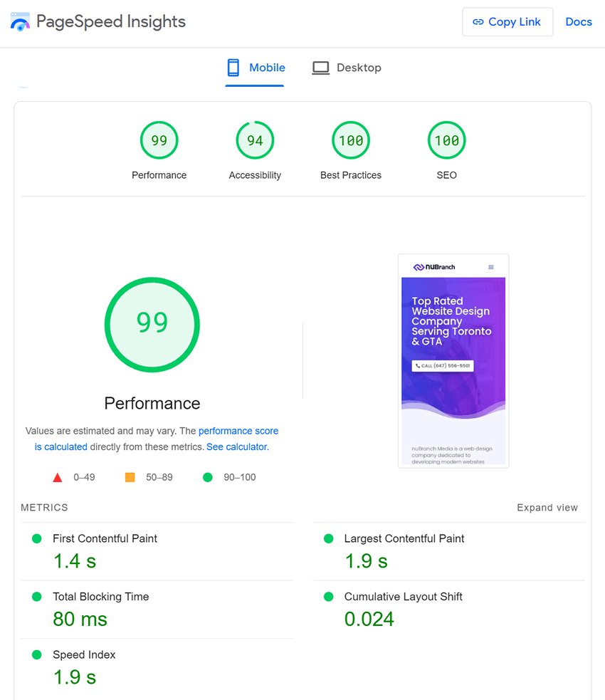Click the red triangle 0–49 legend icon

click(58, 477)
